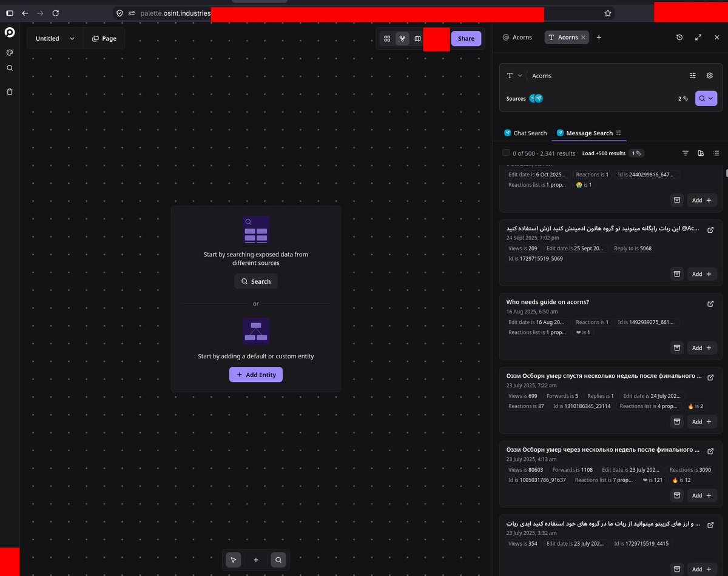
Task: Switch to the grid view mode
Action: tap(387, 38)
